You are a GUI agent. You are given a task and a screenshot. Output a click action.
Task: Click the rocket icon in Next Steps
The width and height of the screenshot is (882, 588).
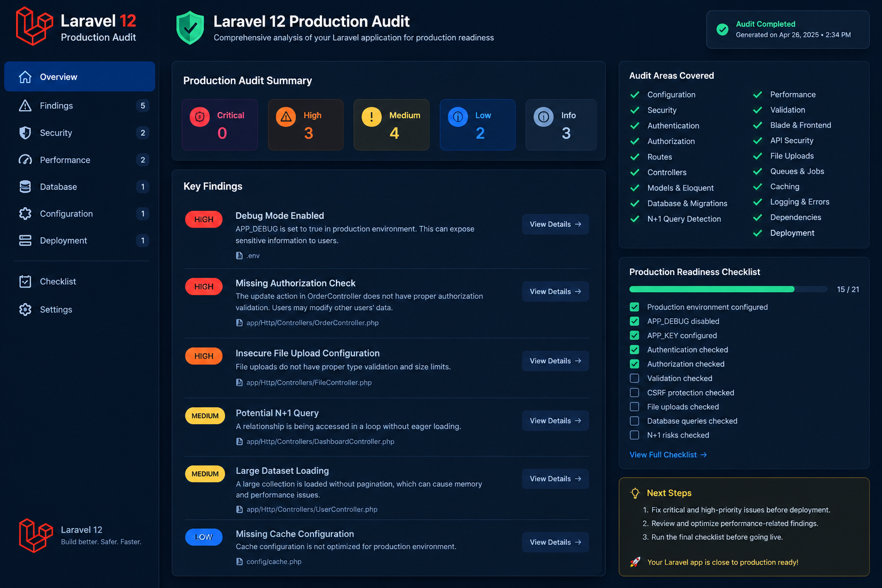(x=635, y=562)
